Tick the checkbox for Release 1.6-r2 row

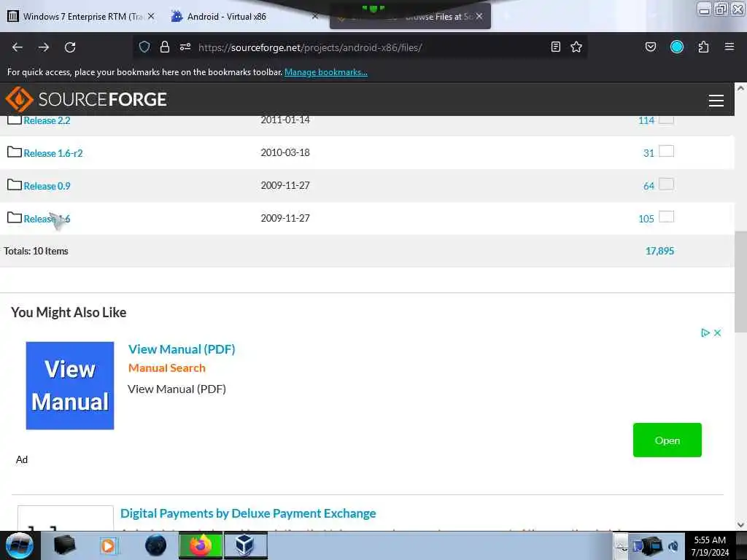[x=666, y=152]
